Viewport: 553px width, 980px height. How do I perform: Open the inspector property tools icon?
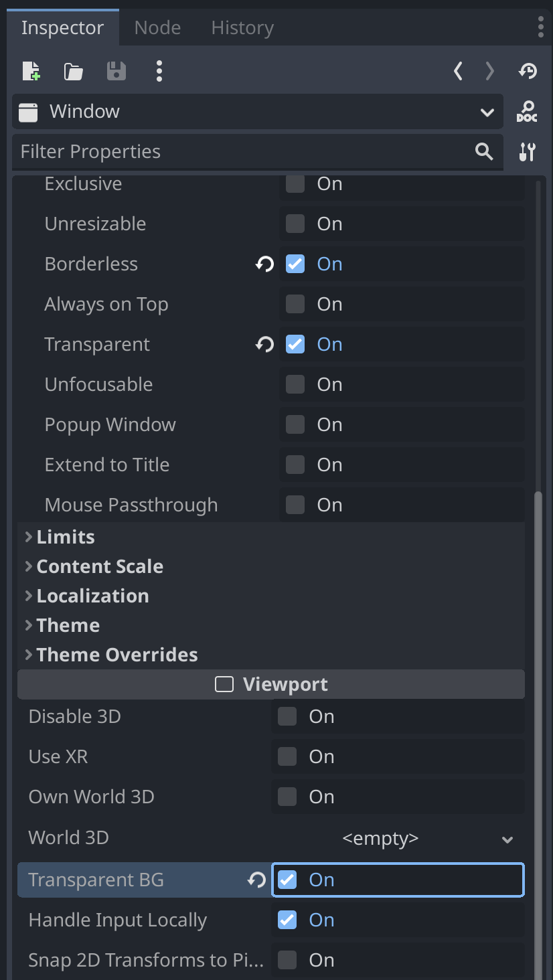click(x=528, y=152)
